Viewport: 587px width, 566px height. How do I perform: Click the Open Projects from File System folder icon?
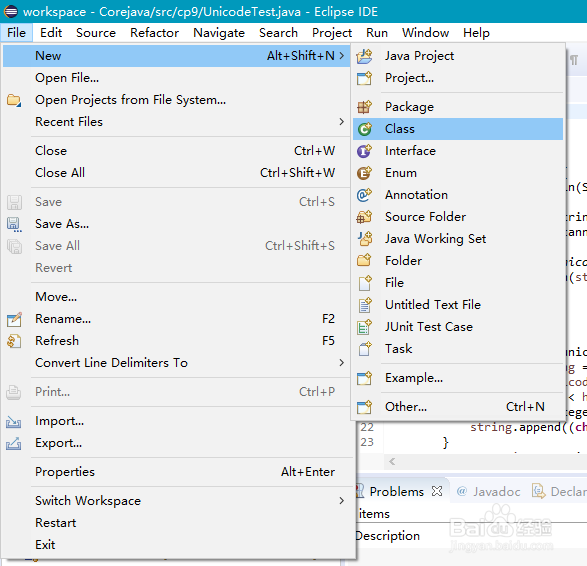(x=14, y=100)
